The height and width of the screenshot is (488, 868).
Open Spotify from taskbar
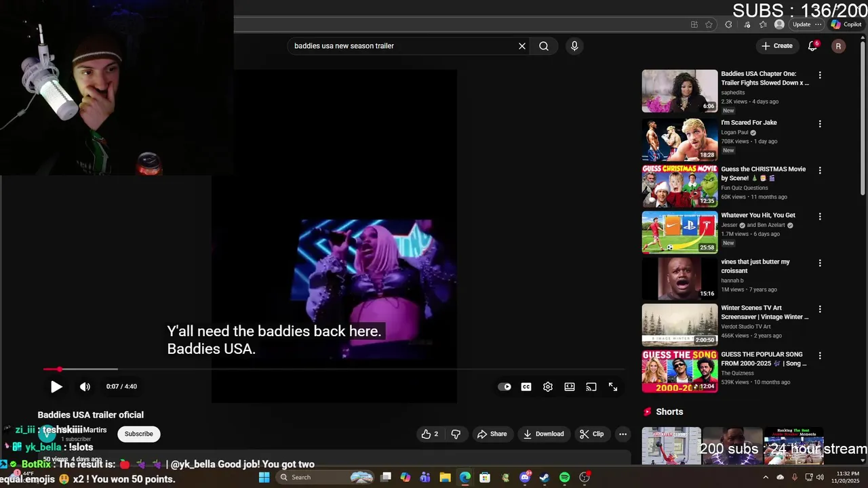[564, 477]
